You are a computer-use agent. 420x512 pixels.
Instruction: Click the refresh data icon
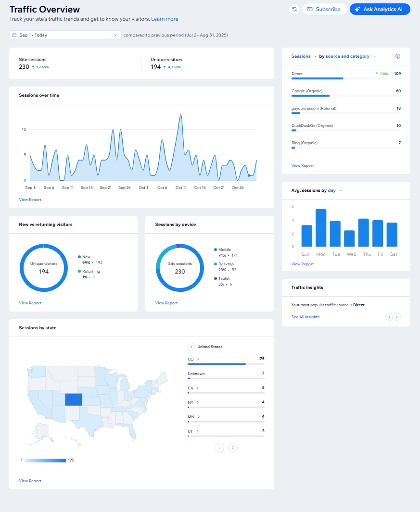coord(294,9)
